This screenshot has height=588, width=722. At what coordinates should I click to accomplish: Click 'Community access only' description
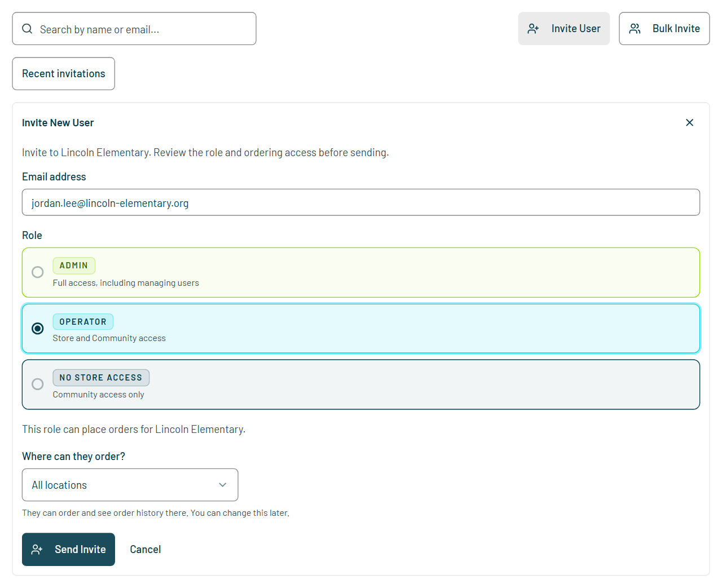click(99, 395)
